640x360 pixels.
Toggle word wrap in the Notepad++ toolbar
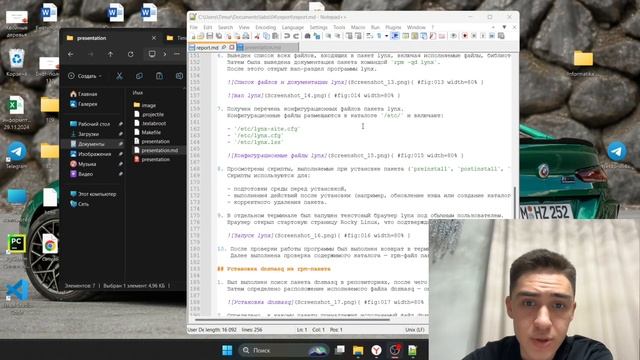(369, 36)
